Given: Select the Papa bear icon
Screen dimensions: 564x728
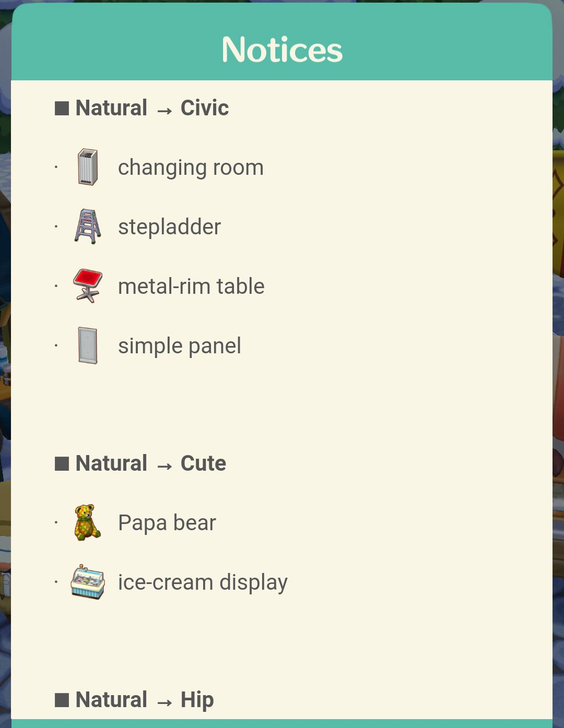Looking at the screenshot, I should point(87,522).
